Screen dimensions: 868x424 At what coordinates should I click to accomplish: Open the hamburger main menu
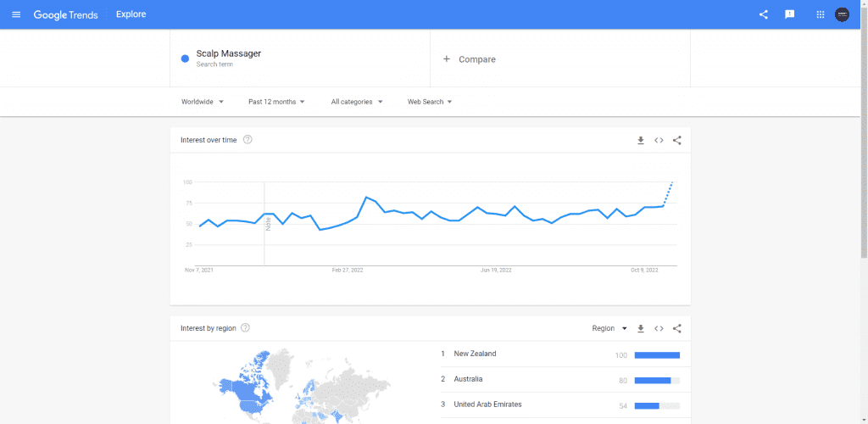click(x=16, y=14)
